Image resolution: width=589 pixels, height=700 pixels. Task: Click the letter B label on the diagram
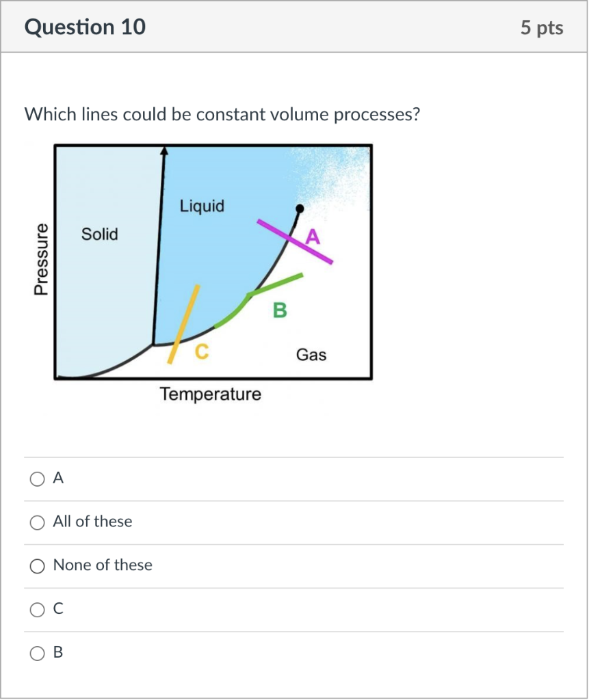click(279, 311)
